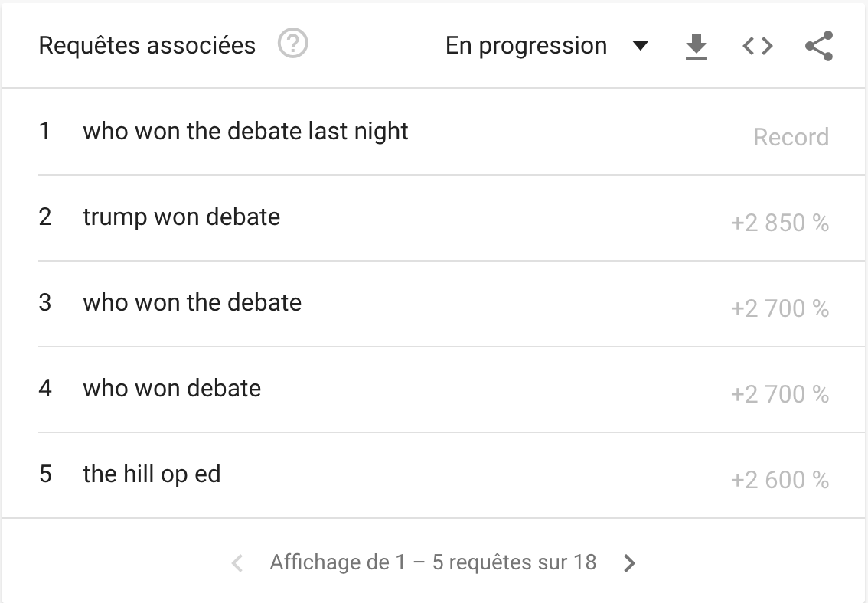The height and width of the screenshot is (603, 868).
Task: Click the "+2 600 %" growth value
Action: click(x=779, y=480)
